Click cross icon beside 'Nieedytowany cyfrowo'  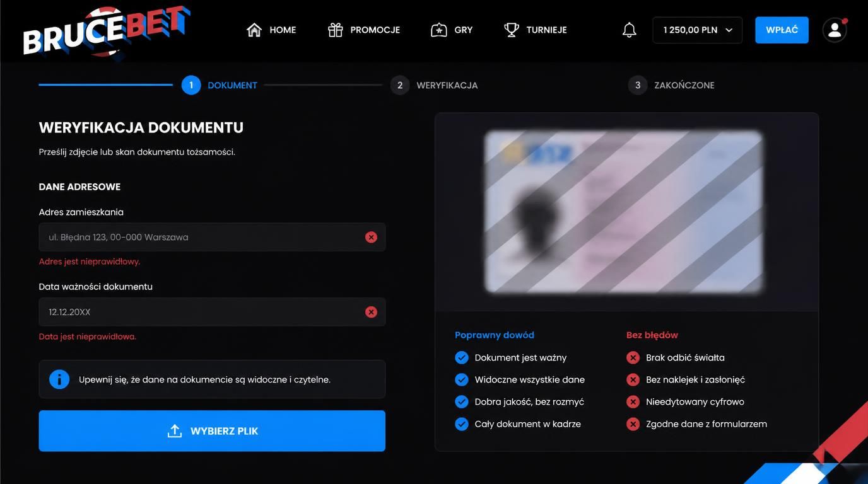point(633,402)
